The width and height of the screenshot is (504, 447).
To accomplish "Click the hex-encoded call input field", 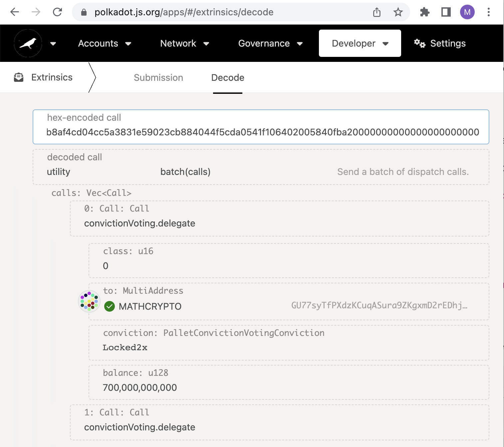I will [260, 132].
